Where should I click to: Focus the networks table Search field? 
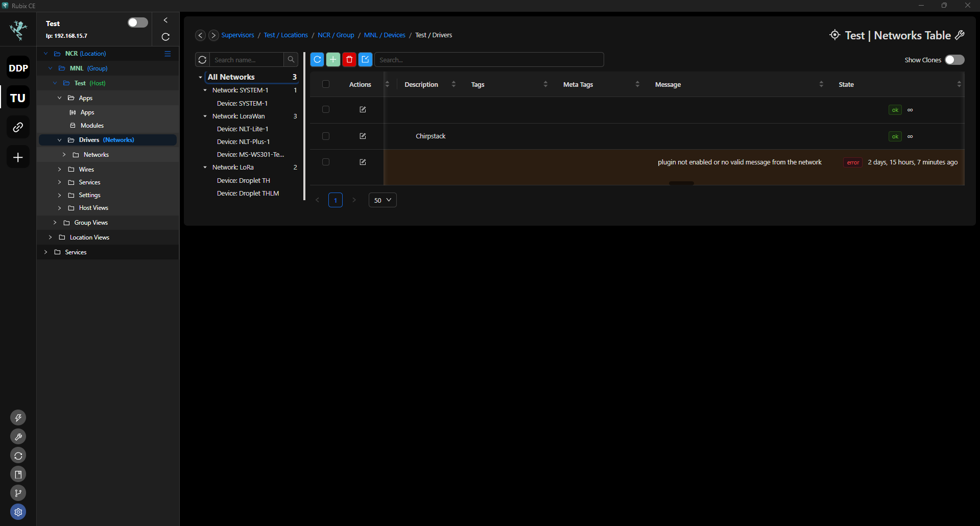pos(489,60)
